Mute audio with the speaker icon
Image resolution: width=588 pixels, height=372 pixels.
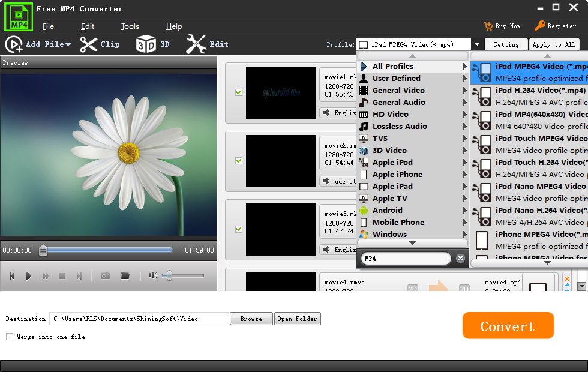[x=153, y=275]
